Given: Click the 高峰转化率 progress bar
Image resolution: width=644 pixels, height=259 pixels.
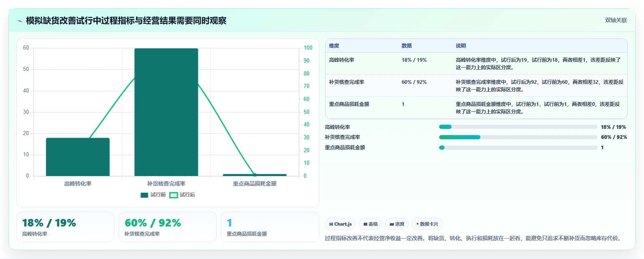Looking at the screenshot, I should click(518, 127).
